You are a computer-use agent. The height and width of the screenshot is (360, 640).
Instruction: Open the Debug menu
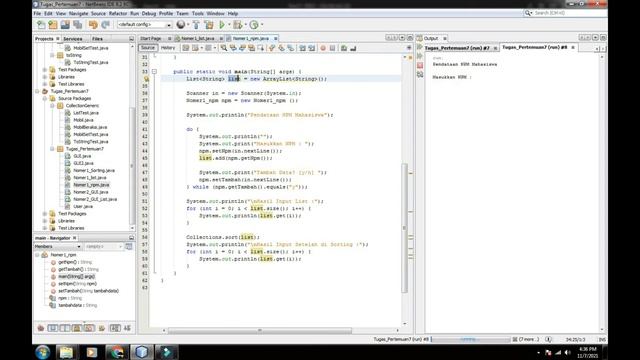pos(149,13)
